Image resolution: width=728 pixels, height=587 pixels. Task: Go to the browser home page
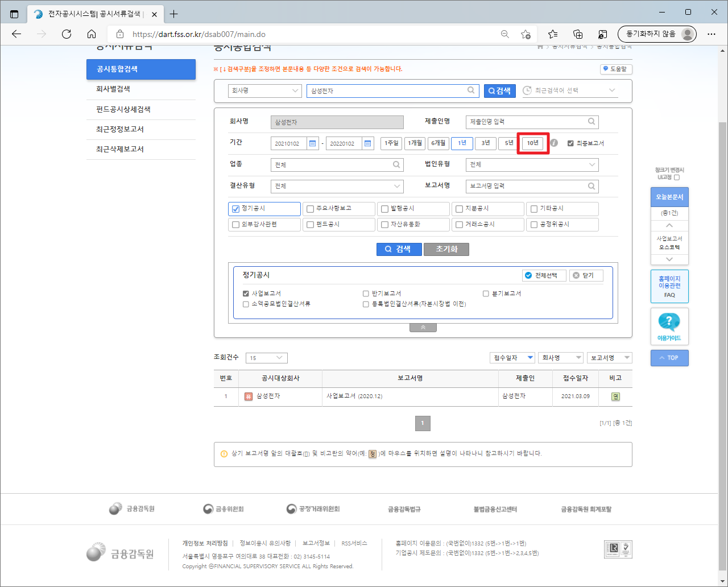pyautogui.click(x=92, y=34)
